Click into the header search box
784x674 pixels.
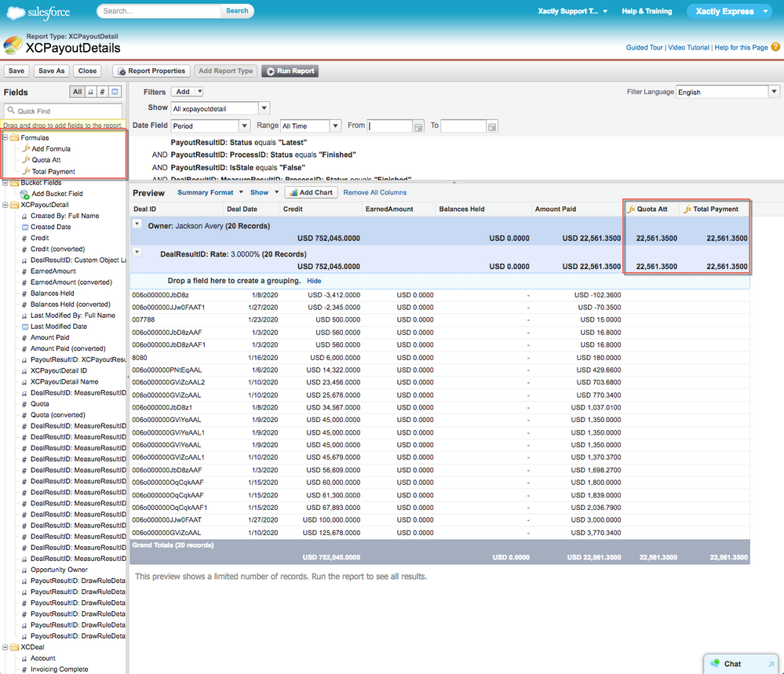(159, 11)
